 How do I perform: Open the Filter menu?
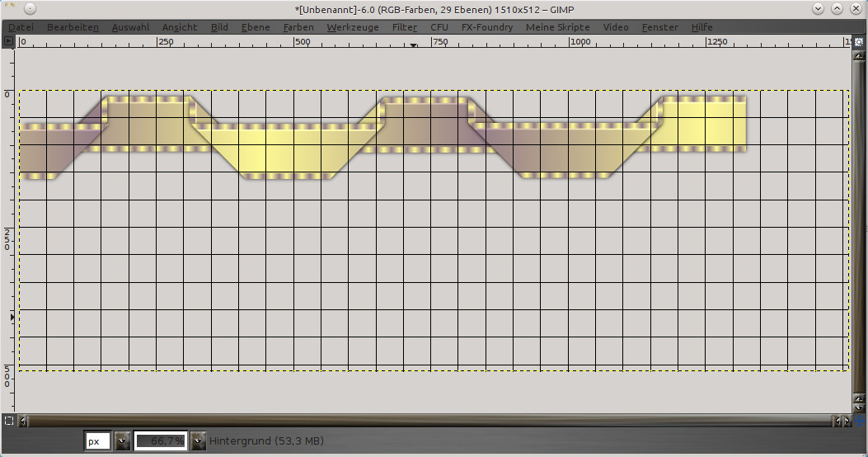(404, 27)
